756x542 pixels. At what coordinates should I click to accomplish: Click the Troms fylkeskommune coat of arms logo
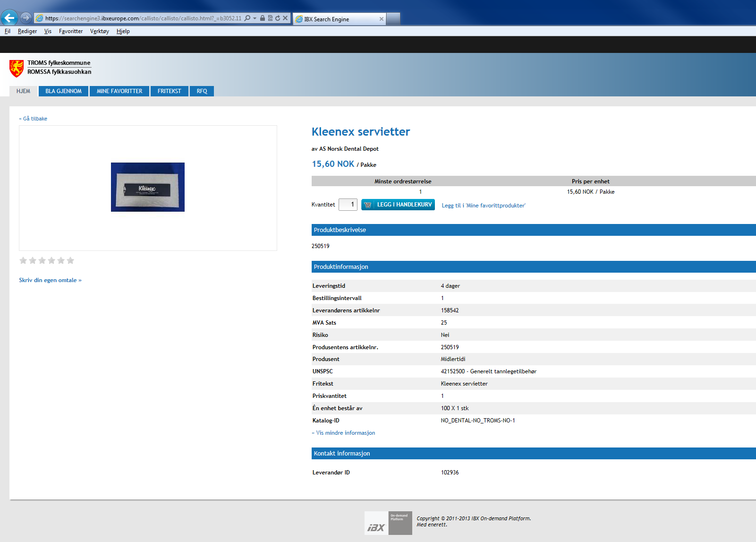click(x=17, y=68)
